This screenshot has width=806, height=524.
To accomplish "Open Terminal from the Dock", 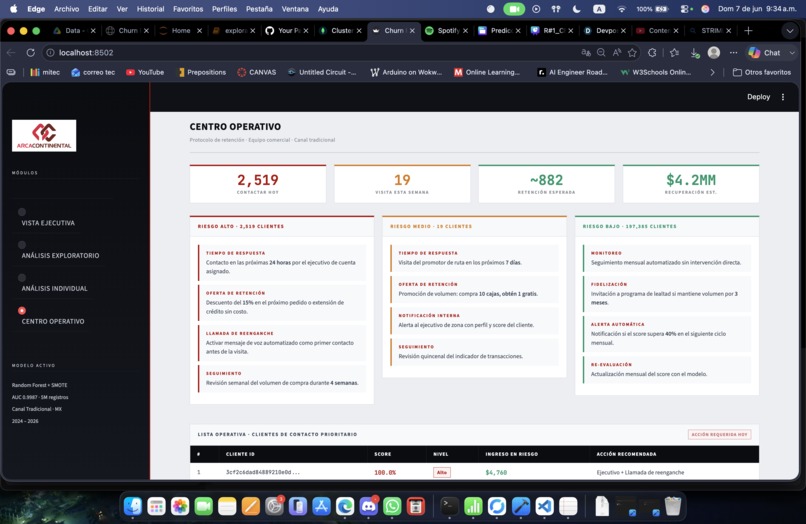I will [x=449, y=506].
